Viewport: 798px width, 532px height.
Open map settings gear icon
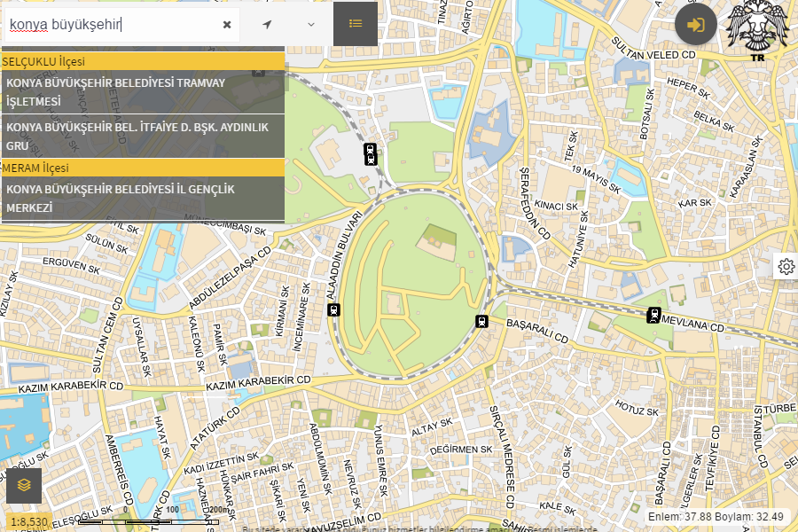[786, 266]
